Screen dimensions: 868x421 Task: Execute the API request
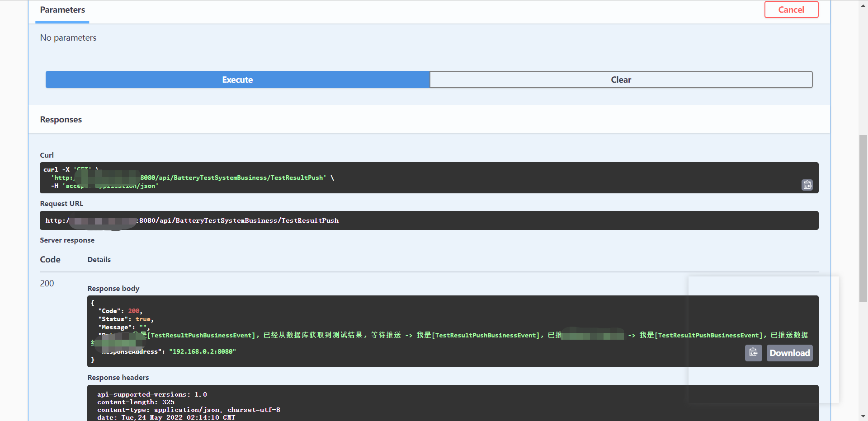tap(237, 80)
